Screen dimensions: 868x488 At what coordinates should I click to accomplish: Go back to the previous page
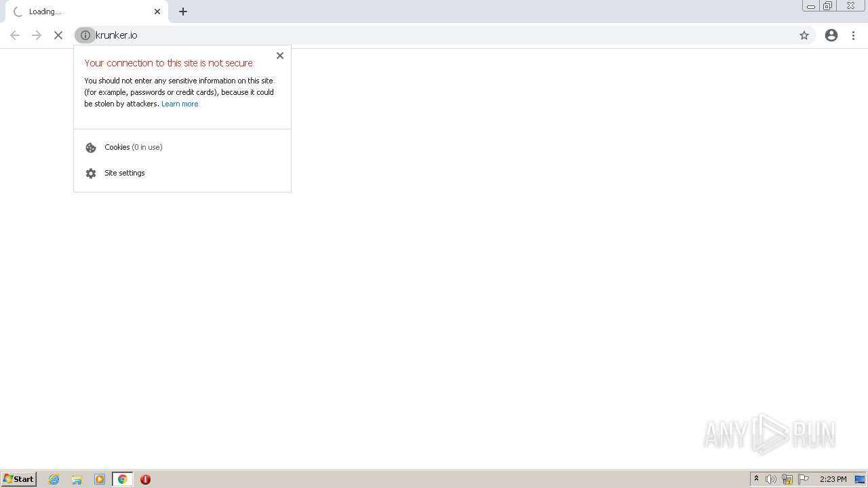(15, 35)
